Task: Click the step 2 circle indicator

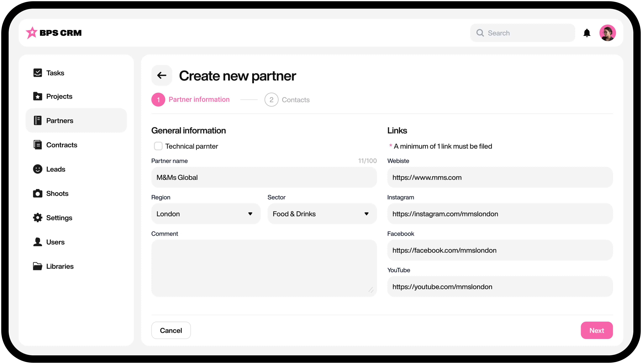Action: [x=271, y=99]
